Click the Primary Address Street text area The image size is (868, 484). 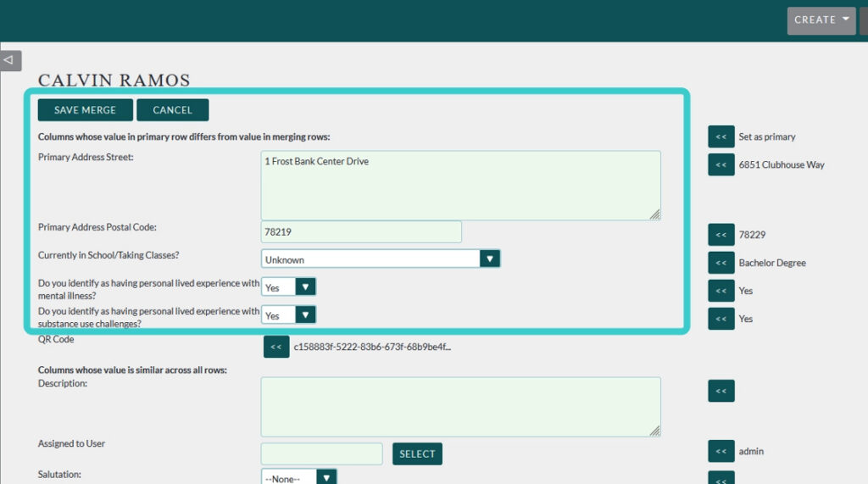pyautogui.click(x=460, y=186)
